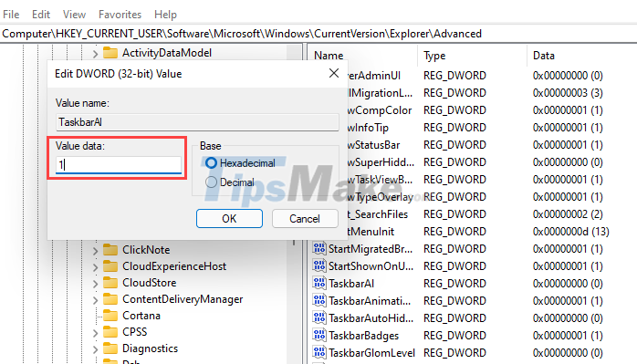
Task: Select the TaskbarAnimati... value name
Action: coord(370,301)
